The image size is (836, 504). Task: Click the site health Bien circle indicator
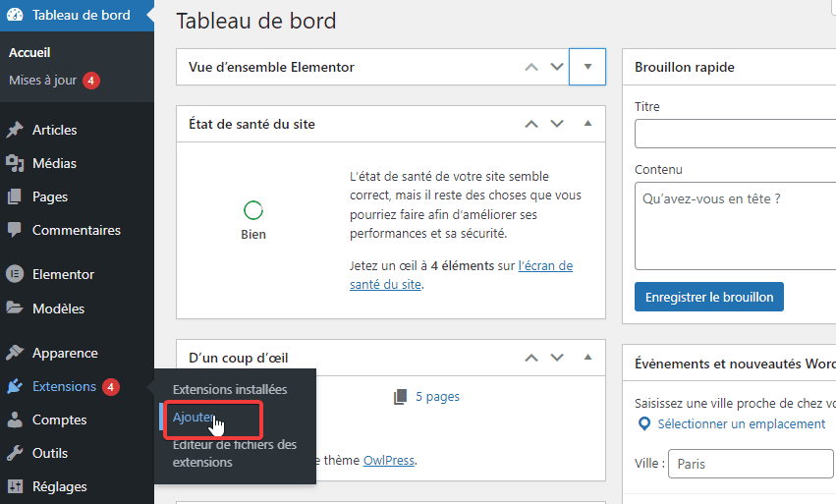(253, 210)
